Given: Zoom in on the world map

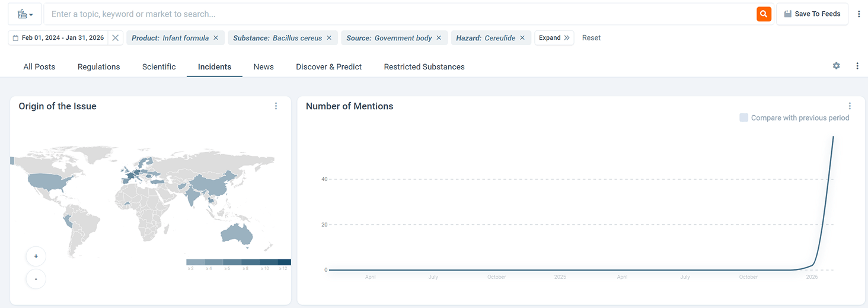Looking at the screenshot, I should coord(36,256).
